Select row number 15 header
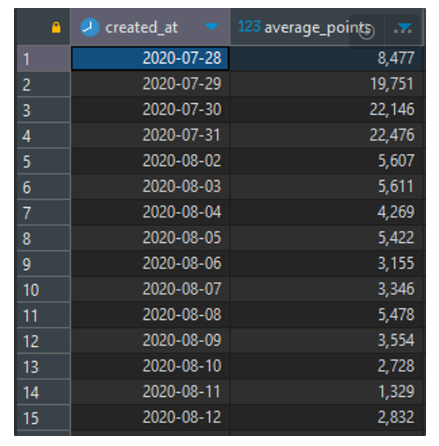The width and height of the screenshot is (439, 446). [44, 418]
